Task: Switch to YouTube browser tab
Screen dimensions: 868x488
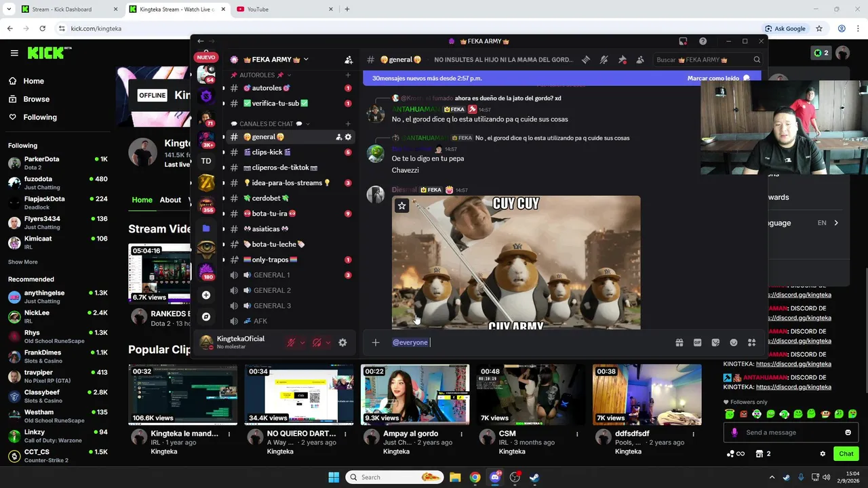Action: [x=284, y=9]
